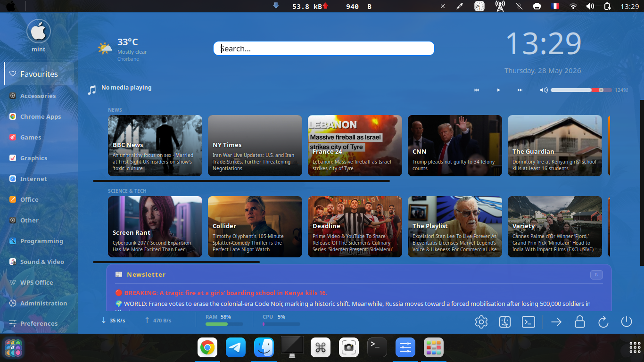Open the Command key app in dock
The width and height of the screenshot is (644, 362).
pyautogui.click(x=321, y=348)
